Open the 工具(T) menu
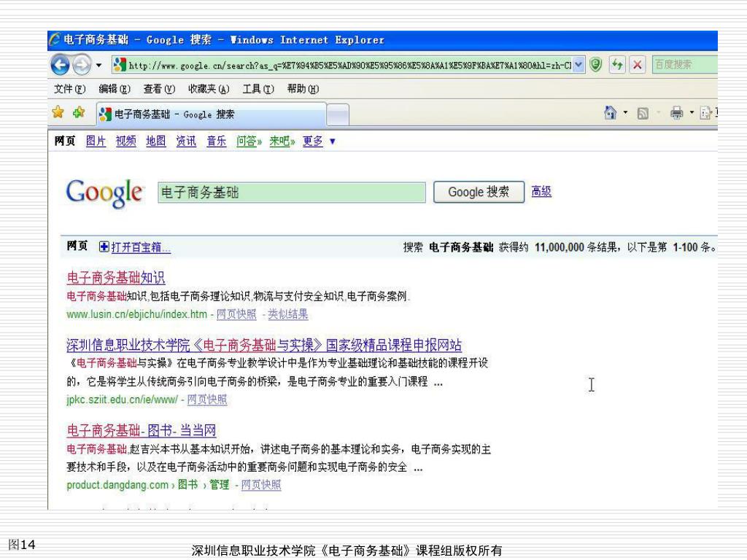The height and width of the screenshot is (560, 747). click(x=258, y=88)
